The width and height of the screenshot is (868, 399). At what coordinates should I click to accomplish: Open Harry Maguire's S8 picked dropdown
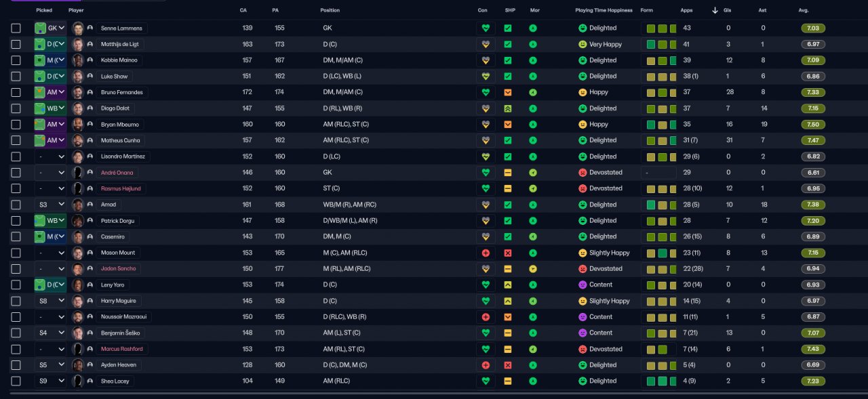[50, 301]
